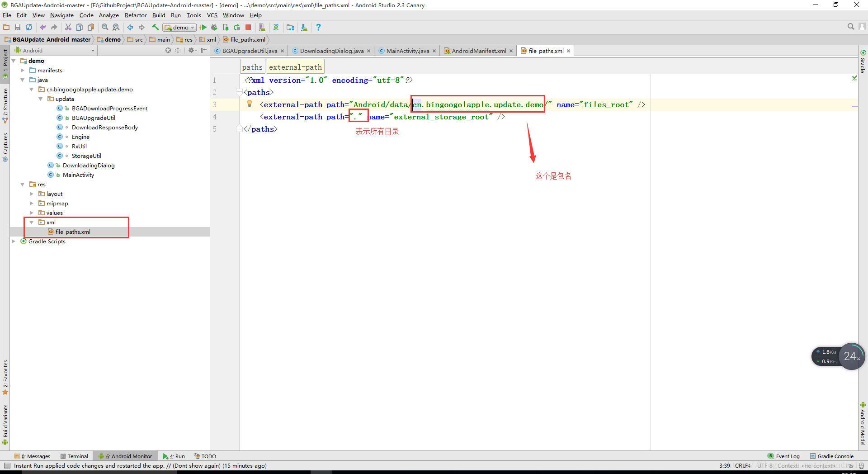The width and height of the screenshot is (868, 474).
Task: Collapse the java folder
Action: click(x=23, y=80)
